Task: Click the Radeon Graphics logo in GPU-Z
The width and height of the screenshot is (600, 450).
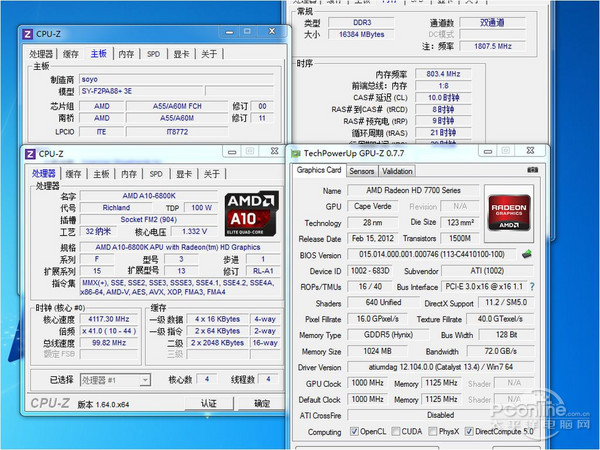Action: point(509,213)
